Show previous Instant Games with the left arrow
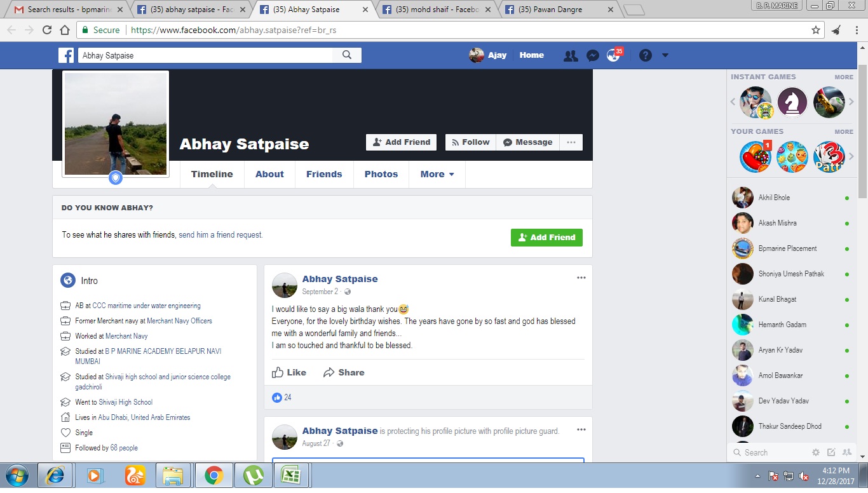868x493 pixels. [733, 102]
